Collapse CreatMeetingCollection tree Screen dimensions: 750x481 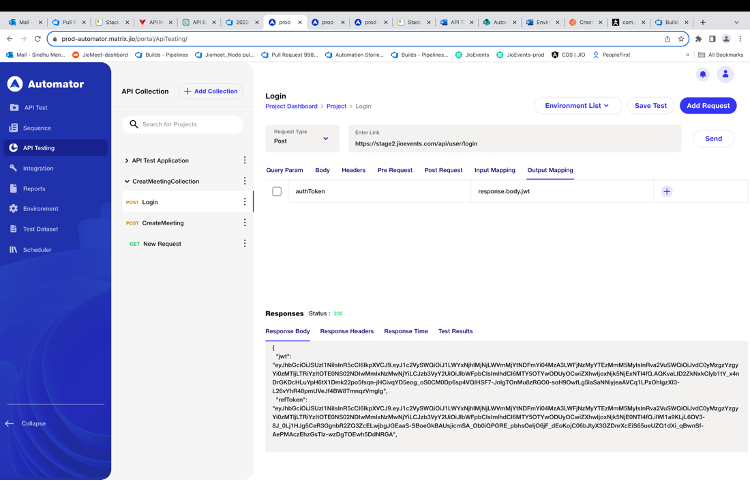[127, 181]
